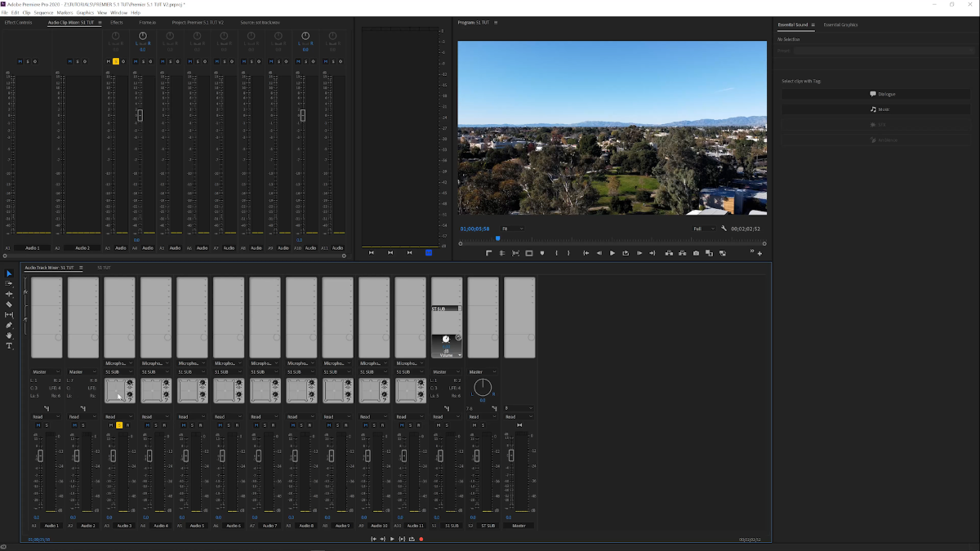
Task: Click the Extract button in Program monitor
Action: pos(683,253)
